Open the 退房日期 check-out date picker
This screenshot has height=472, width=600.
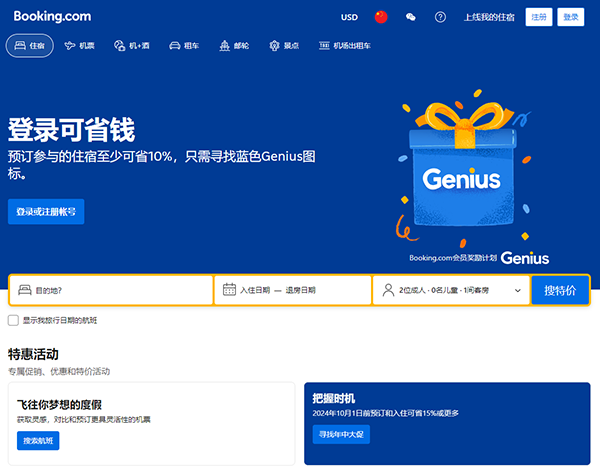[x=300, y=290]
